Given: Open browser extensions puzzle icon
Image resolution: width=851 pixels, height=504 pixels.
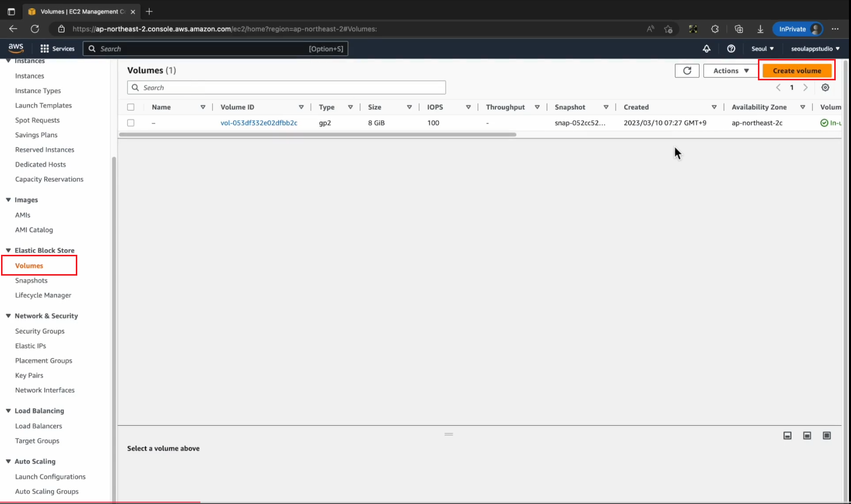Looking at the screenshot, I should [715, 29].
